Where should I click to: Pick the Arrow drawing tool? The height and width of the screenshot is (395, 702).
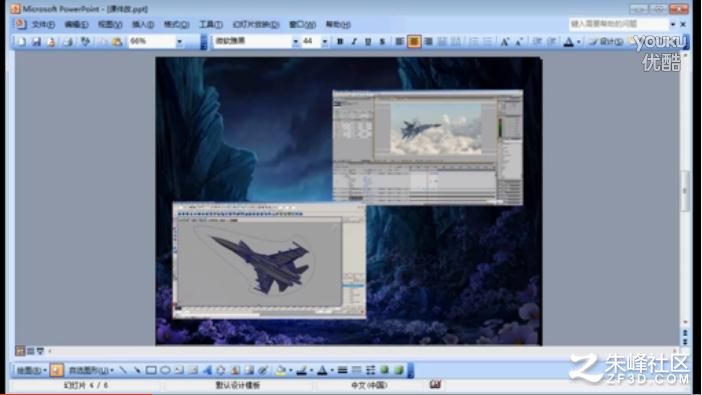click(137, 370)
